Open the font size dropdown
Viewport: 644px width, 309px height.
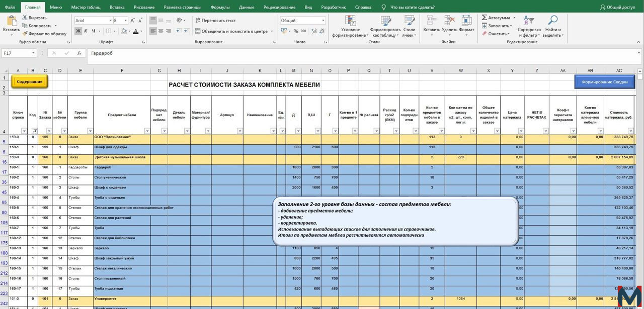125,21
